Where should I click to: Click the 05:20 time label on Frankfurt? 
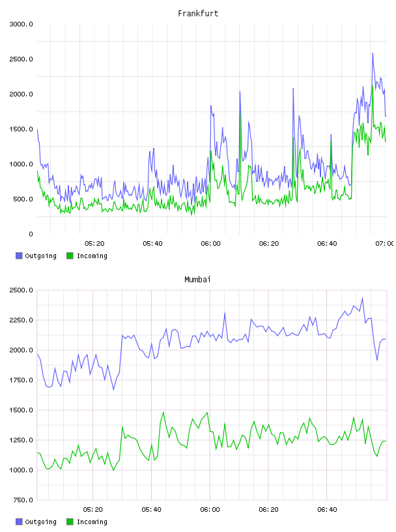pos(94,243)
